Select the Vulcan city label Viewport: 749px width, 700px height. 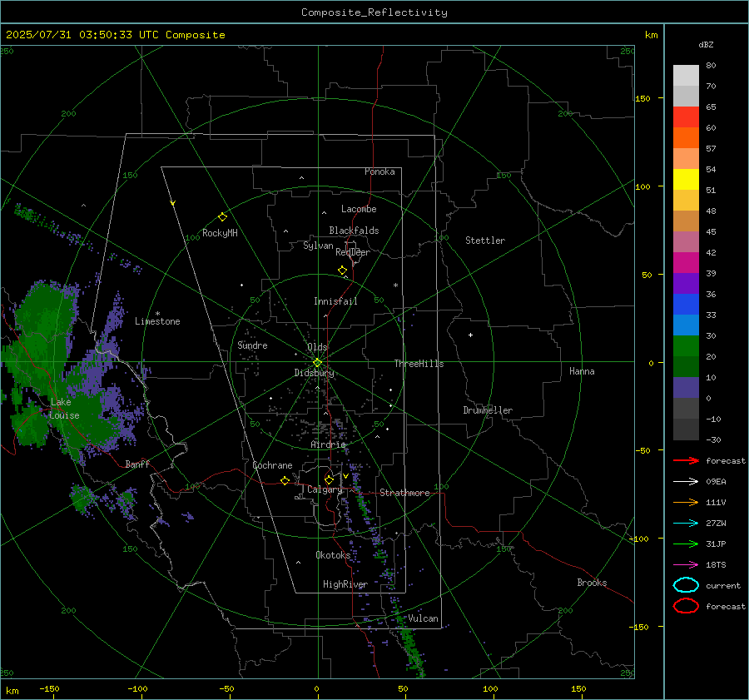point(423,618)
